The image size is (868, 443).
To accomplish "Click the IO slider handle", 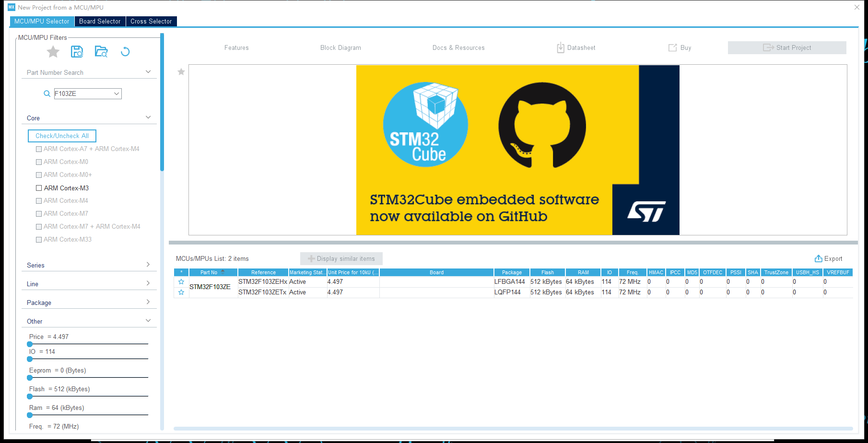I will (30, 359).
